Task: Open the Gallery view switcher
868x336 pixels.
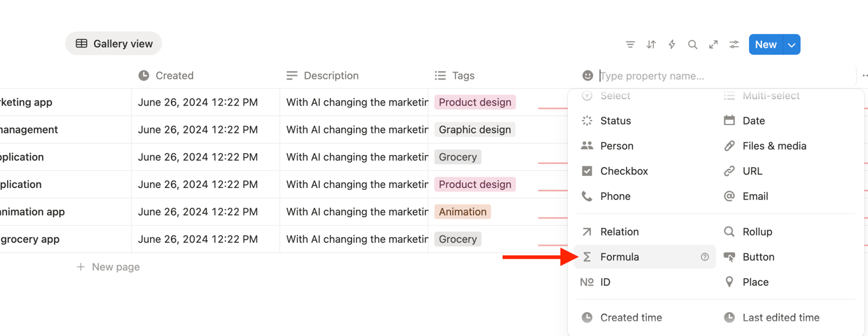Action: 114,44
